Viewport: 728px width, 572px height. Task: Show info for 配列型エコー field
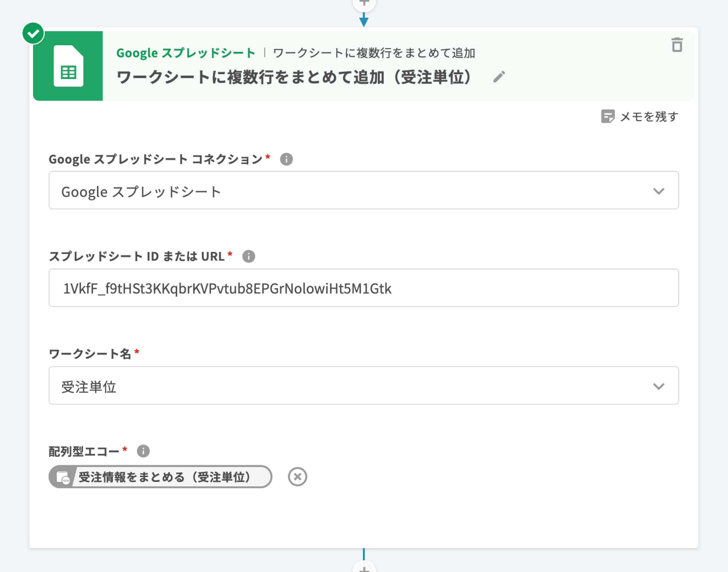click(143, 451)
